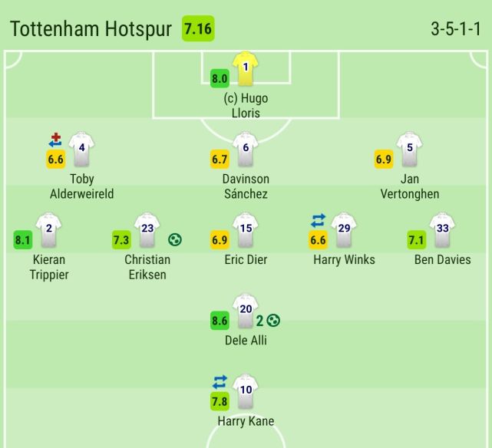Click the Tottenham Hotspur team name
This screenshot has height=448, width=492.
coord(91,29)
